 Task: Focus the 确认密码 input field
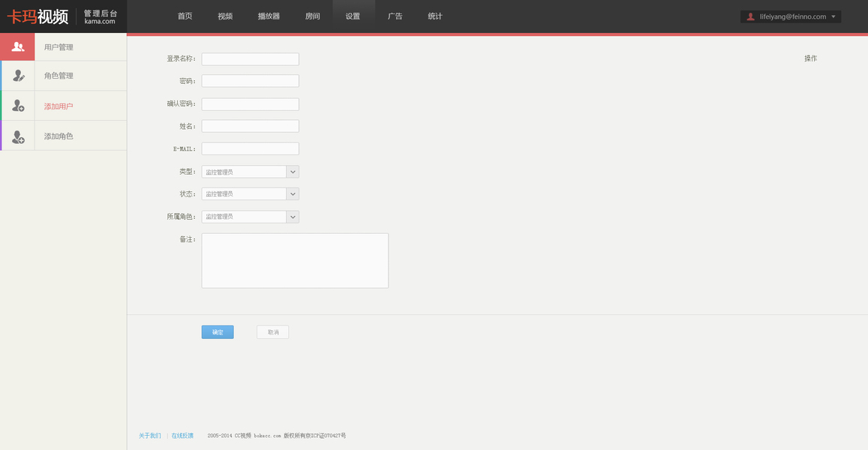[x=251, y=104]
